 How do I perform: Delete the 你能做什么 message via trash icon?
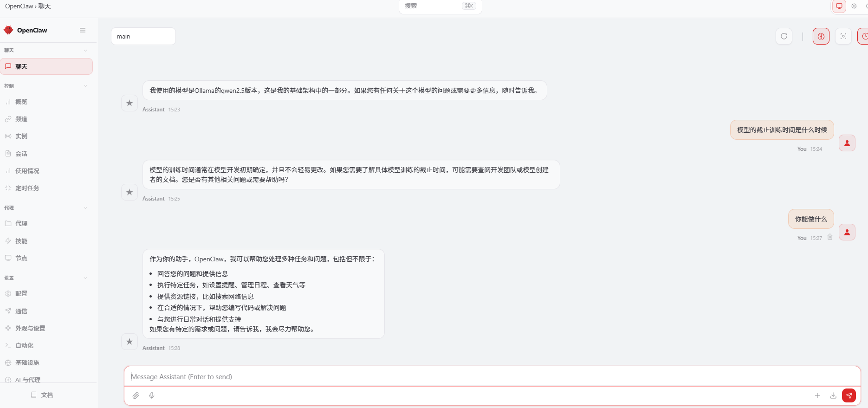[830, 237]
